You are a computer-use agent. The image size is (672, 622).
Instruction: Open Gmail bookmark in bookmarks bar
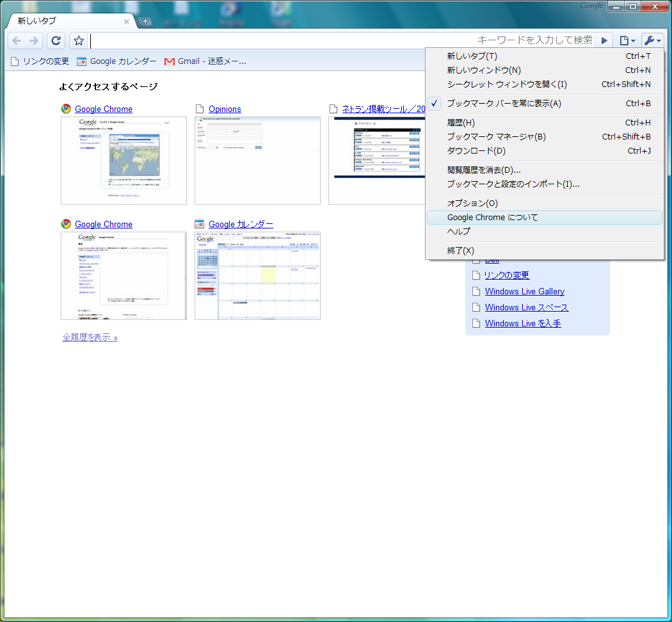[205, 61]
